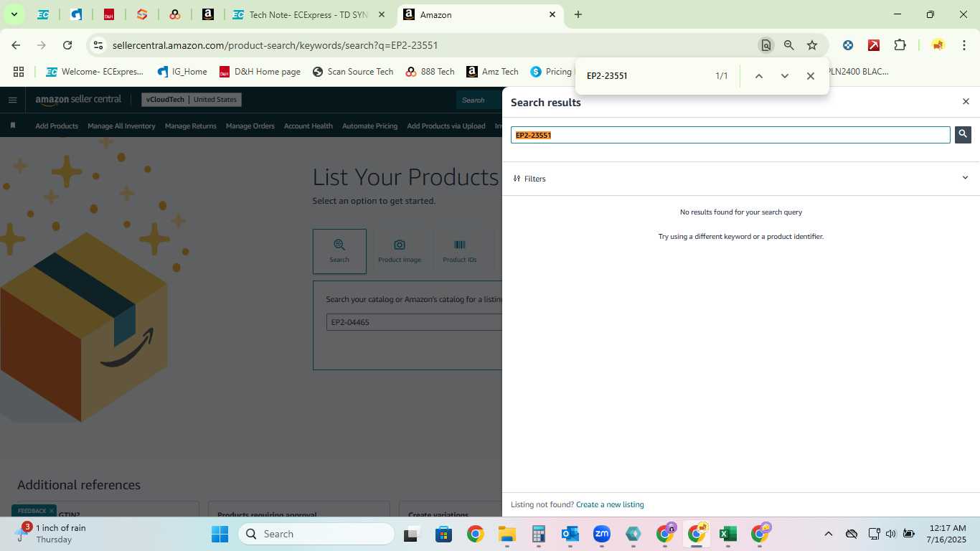Click the Seller Central header Search box

[x=479, y=100]
